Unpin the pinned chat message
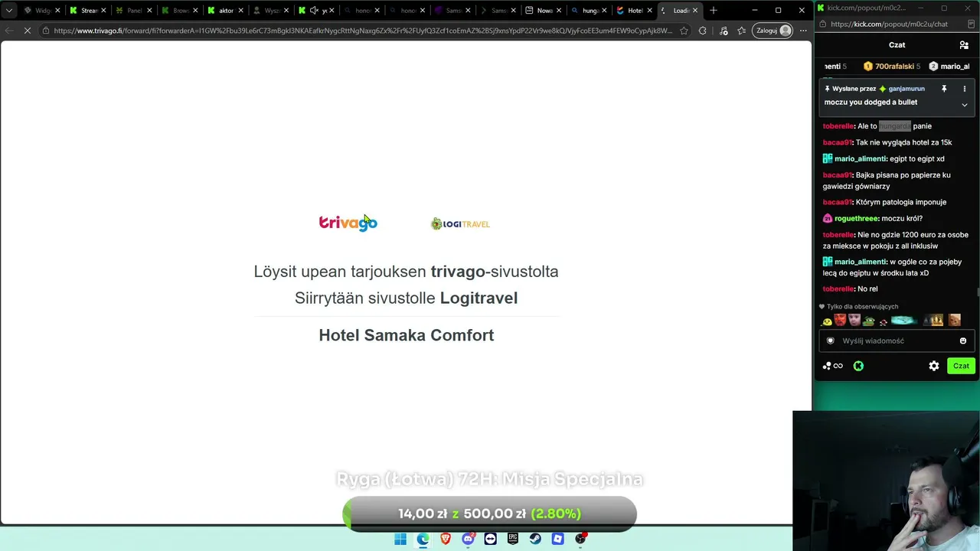 point(944,89)
